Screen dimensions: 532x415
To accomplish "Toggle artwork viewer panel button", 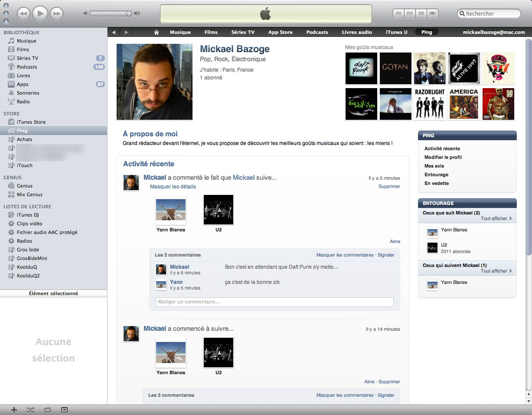I will [65, 410].
